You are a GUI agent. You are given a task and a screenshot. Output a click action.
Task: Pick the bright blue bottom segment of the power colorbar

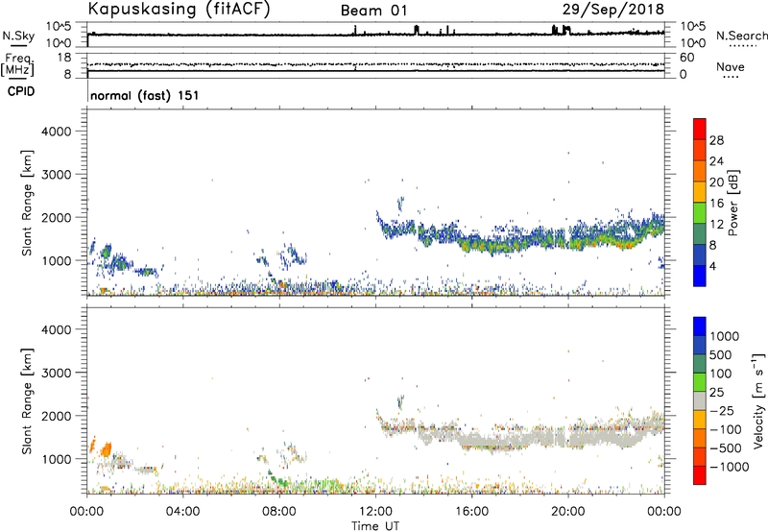(700, 276)
